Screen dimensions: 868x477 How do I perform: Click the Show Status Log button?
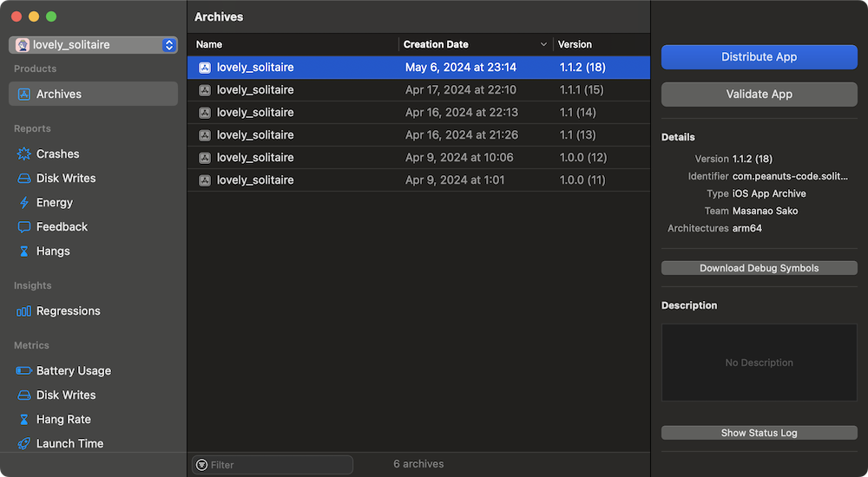point(759,434)
